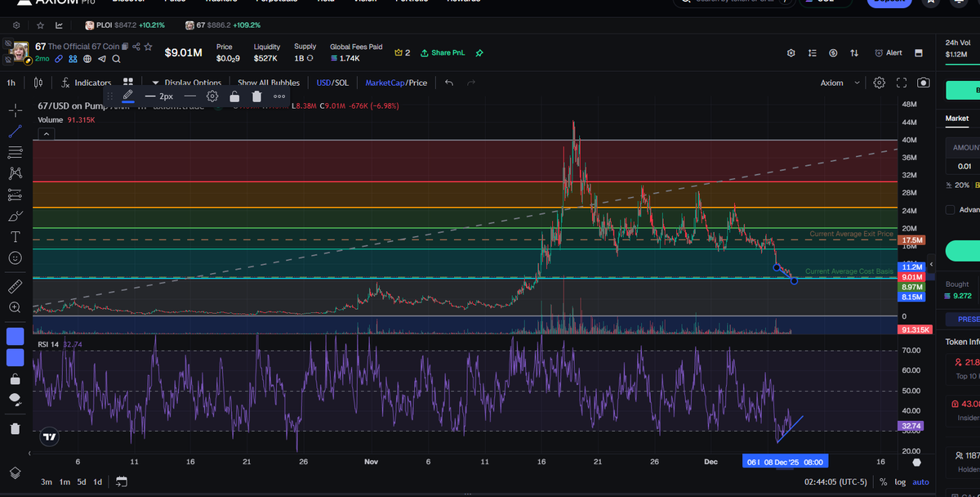Select the text annotation tool
The image size is (980, 497).
coord(15,237)
